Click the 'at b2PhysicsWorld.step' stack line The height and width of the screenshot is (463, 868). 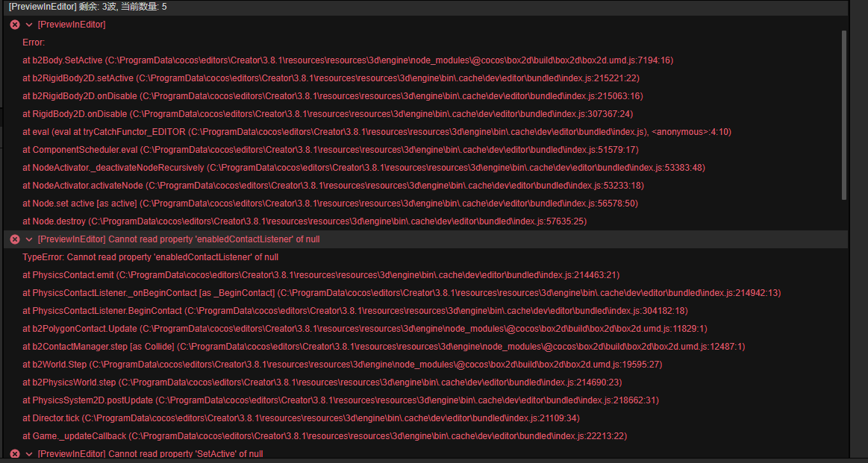pyautogui.click(x=322, y=382)
